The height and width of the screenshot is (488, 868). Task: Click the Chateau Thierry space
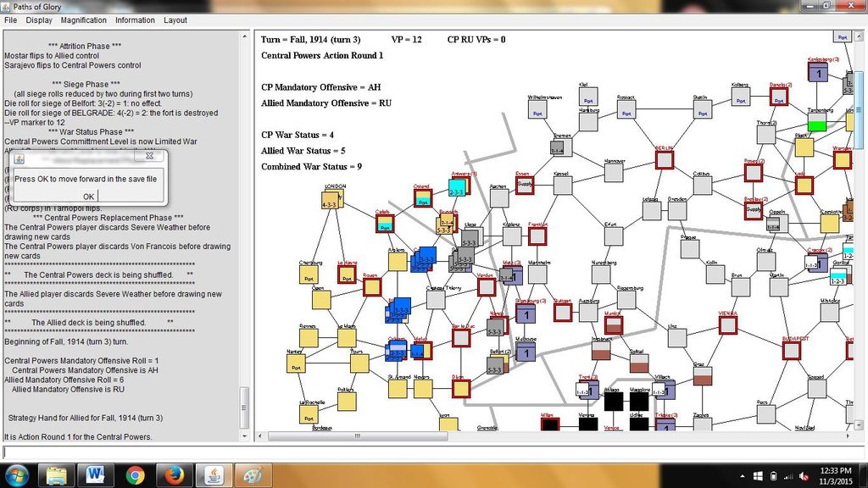pyautogui.click(x=436, y=300)
